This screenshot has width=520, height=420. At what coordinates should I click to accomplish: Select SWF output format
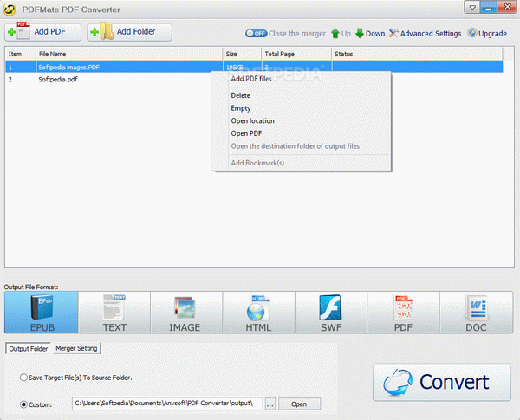331,313
